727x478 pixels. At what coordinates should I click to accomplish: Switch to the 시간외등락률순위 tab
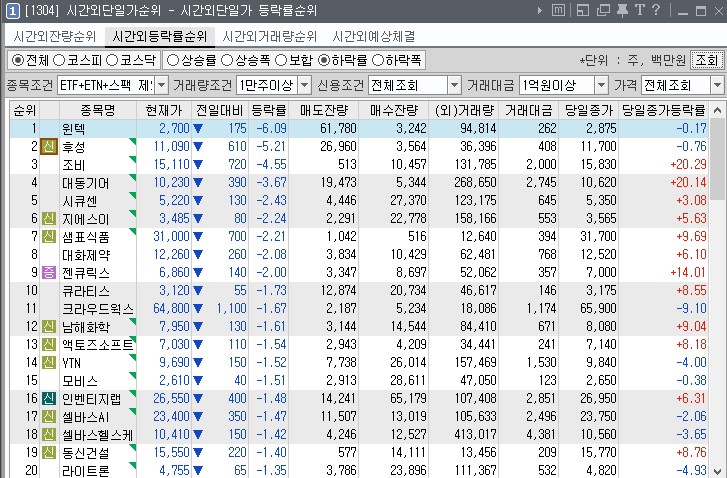(x=159, y=36)
